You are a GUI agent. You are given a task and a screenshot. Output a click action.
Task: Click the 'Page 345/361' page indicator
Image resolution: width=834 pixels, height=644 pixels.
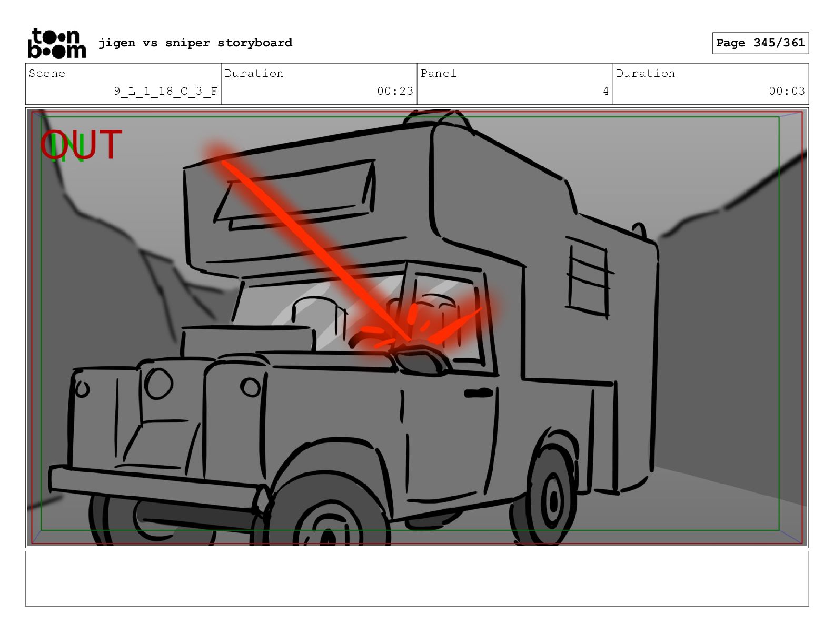[760, 43]
